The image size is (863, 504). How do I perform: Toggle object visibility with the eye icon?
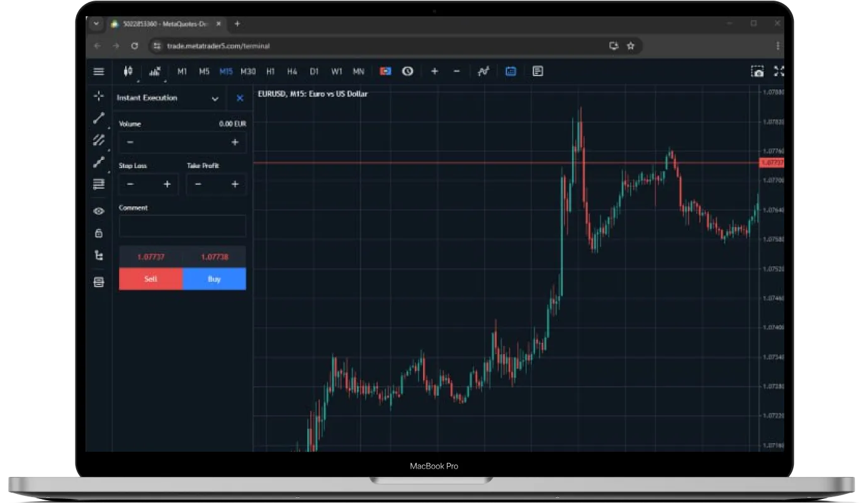(x=99, y=211)
